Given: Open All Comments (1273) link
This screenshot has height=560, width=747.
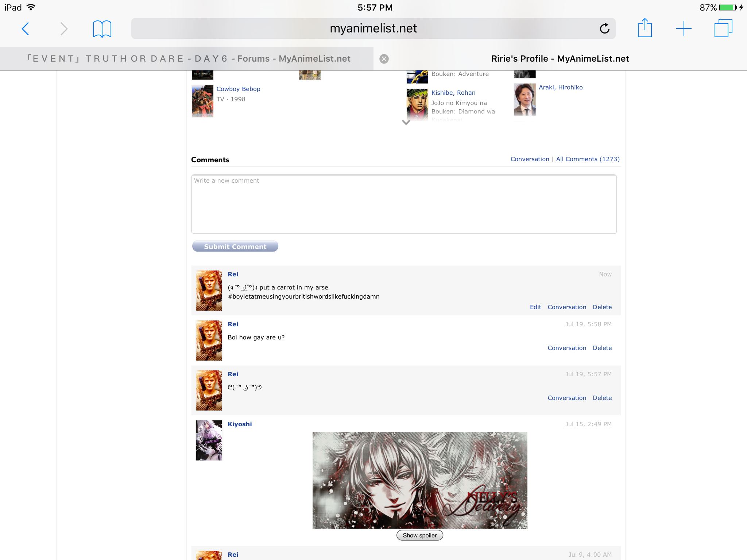Looking at the screenshot, I should [x=588, y=159].
